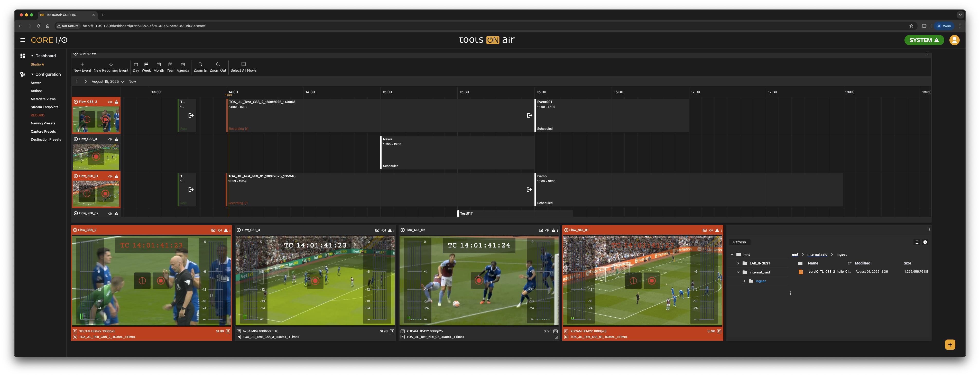Stop recording in Flow_C88_2 monitor

click(x=161, y=281)
